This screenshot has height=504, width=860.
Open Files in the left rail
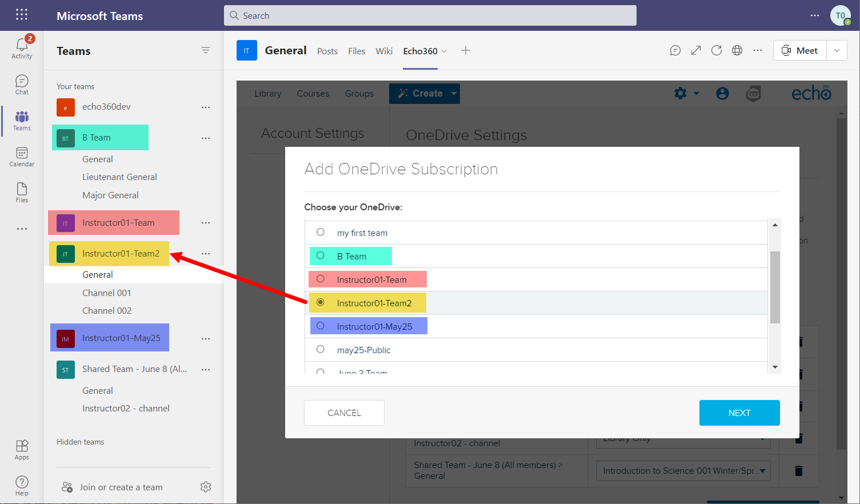pyautogui.click(x=22, y=193)
